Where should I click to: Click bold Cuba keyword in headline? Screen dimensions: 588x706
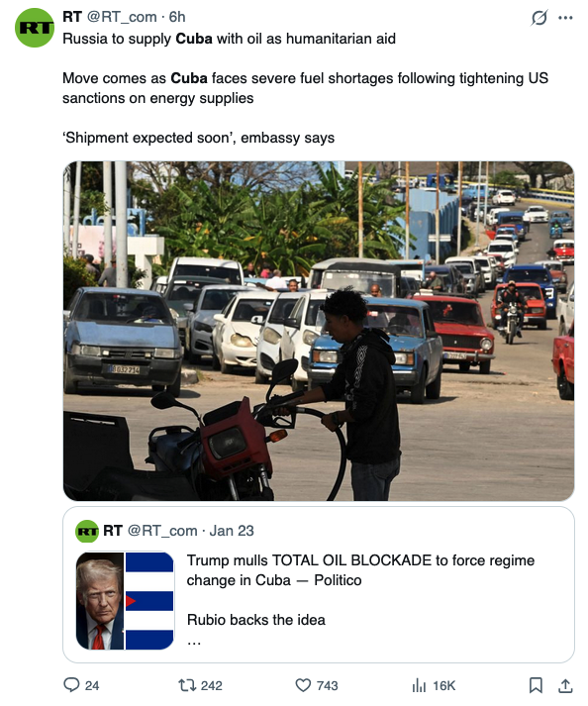pos(194,39)
